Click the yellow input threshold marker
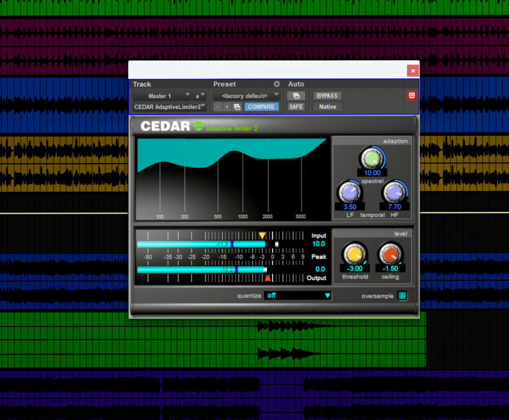The image size is (509, 420). click(x=262, y=235)
